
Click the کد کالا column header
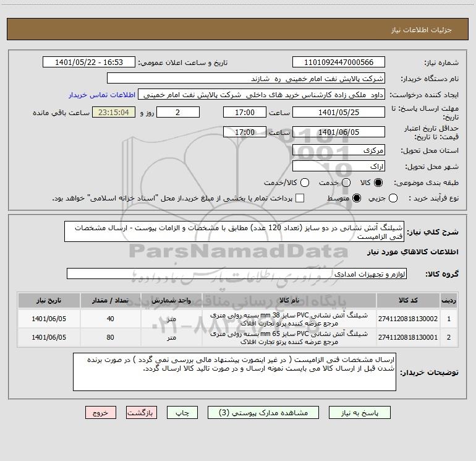point(408,301)
